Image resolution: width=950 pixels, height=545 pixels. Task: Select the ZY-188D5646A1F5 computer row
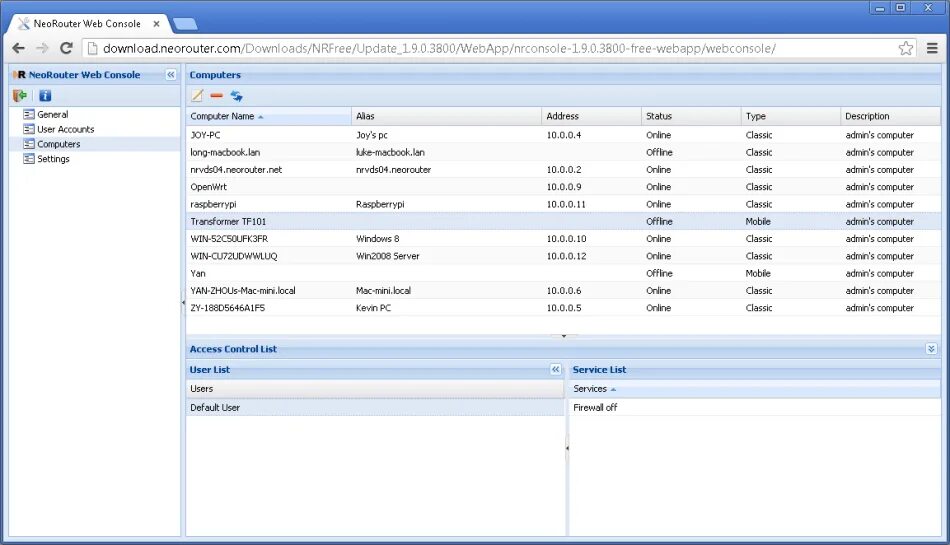(563, 308)
